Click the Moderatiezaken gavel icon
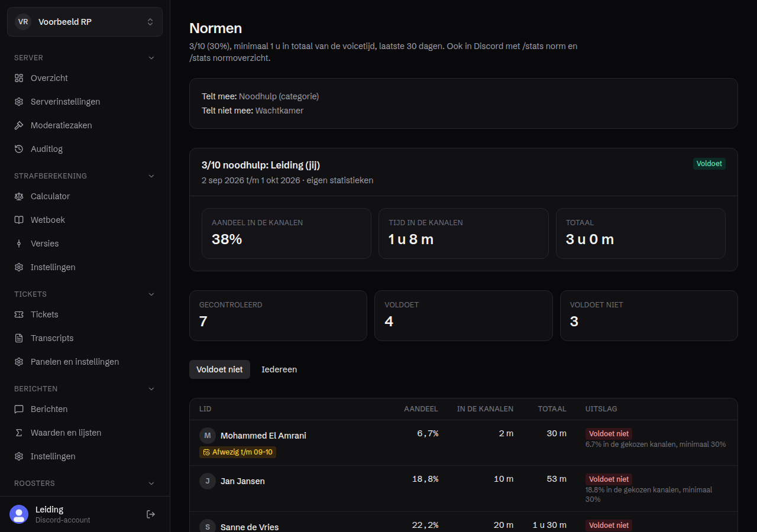Screen dimensions: 757x532 coord(19,125)
